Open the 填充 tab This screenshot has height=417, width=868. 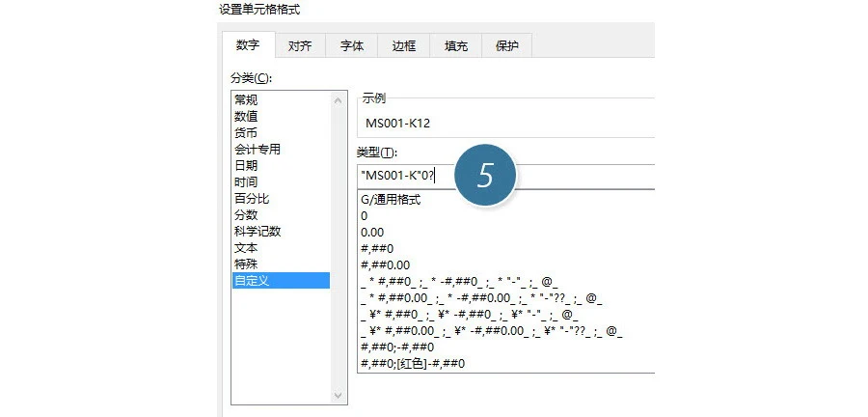[x=455, y=46]
